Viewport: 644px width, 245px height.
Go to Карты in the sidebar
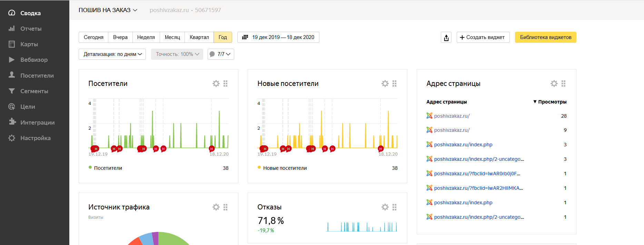[x=29, y=44]
